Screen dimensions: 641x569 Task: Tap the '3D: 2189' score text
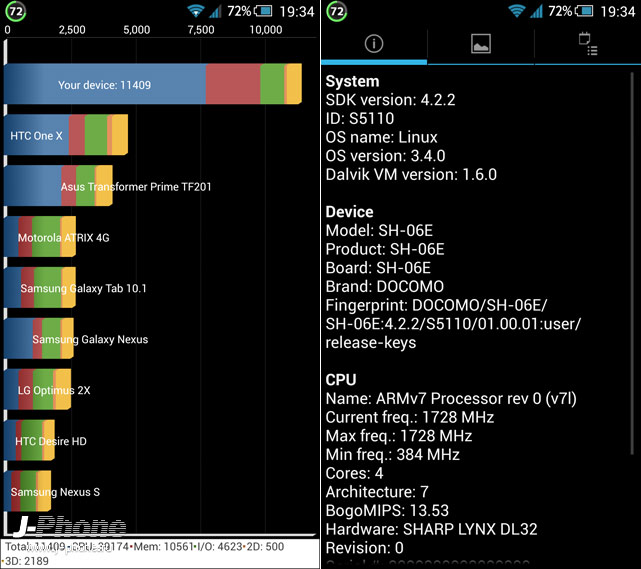pos(27,561)
